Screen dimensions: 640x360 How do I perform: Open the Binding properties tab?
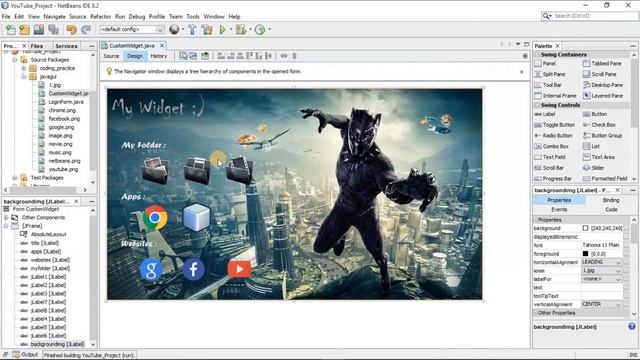(611, 200)
